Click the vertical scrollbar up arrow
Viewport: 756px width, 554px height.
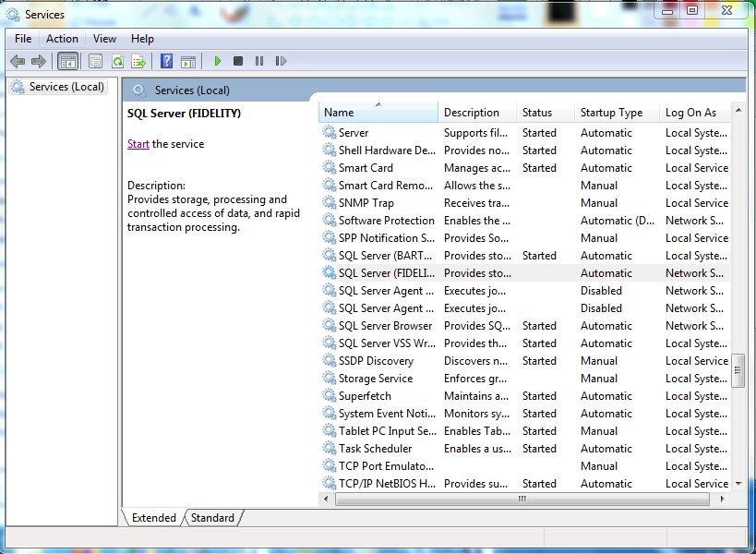[738, 111]
